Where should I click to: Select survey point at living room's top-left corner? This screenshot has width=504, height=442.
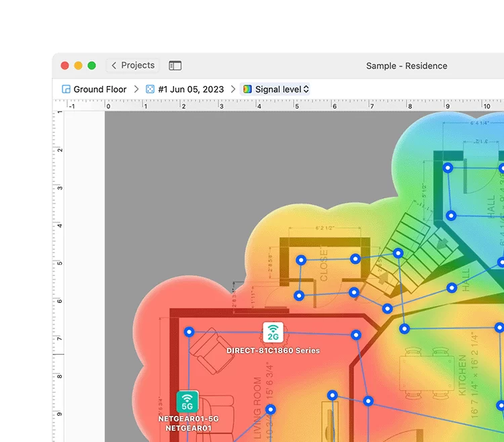(189, 331)
